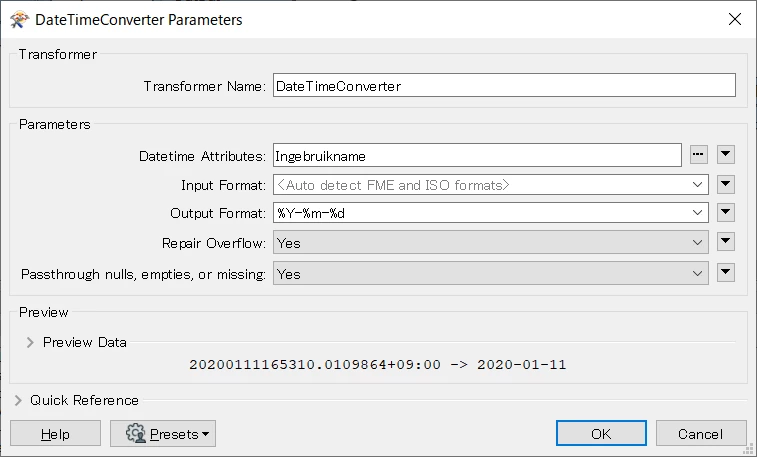Click the preview text 2020-01-11 result
757x457 pixels.
point(521,364)
